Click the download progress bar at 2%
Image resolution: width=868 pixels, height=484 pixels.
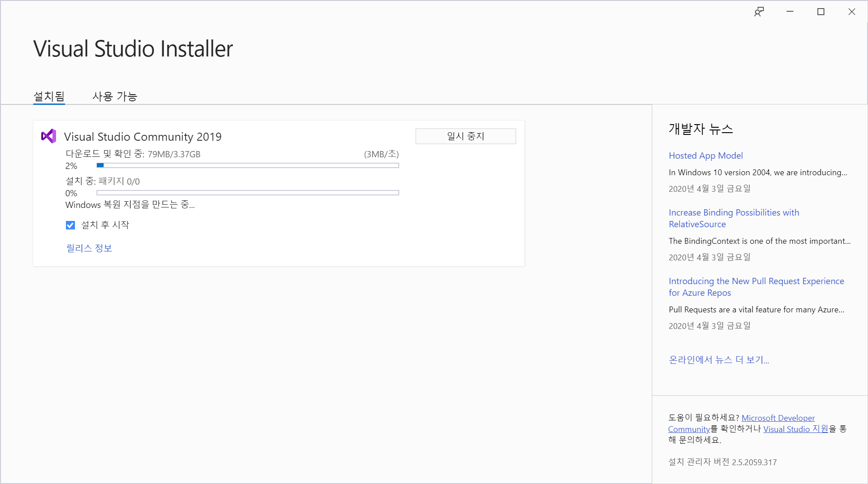(x=248, y=165)
